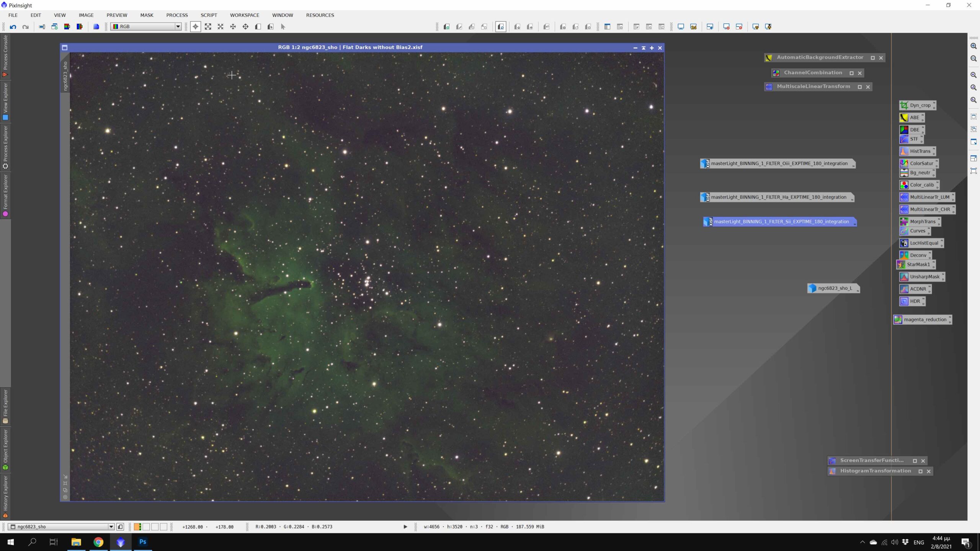This screenshot has height=551, width=980.
Task: Open the ACDNR process icon
Action: click(x=915, y=289)
